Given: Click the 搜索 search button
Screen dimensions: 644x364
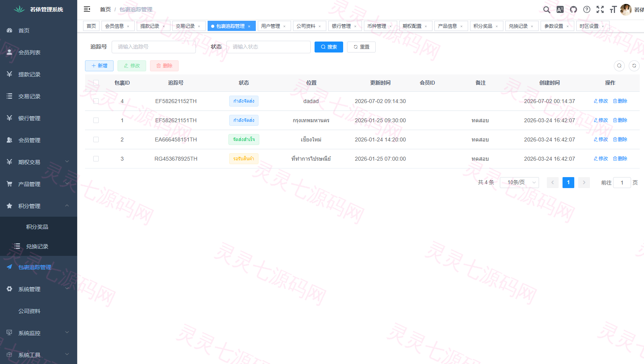Looking at the screenshot, I should [329, 47].
